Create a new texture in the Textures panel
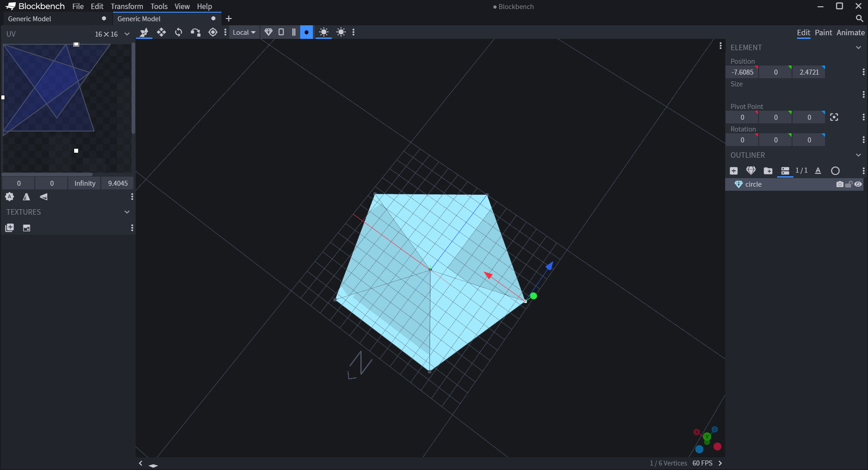This screenshot has width=868, height=470. [9, 228]
